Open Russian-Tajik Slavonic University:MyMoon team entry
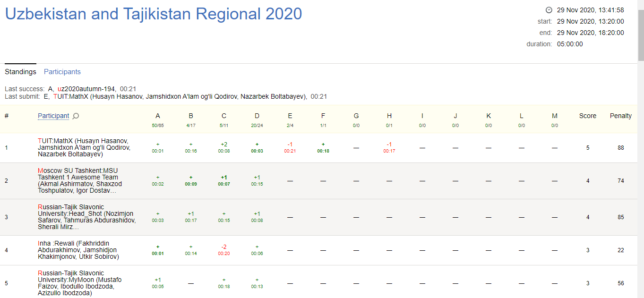This screenshot has height=298, width=644. pos(79,283)
